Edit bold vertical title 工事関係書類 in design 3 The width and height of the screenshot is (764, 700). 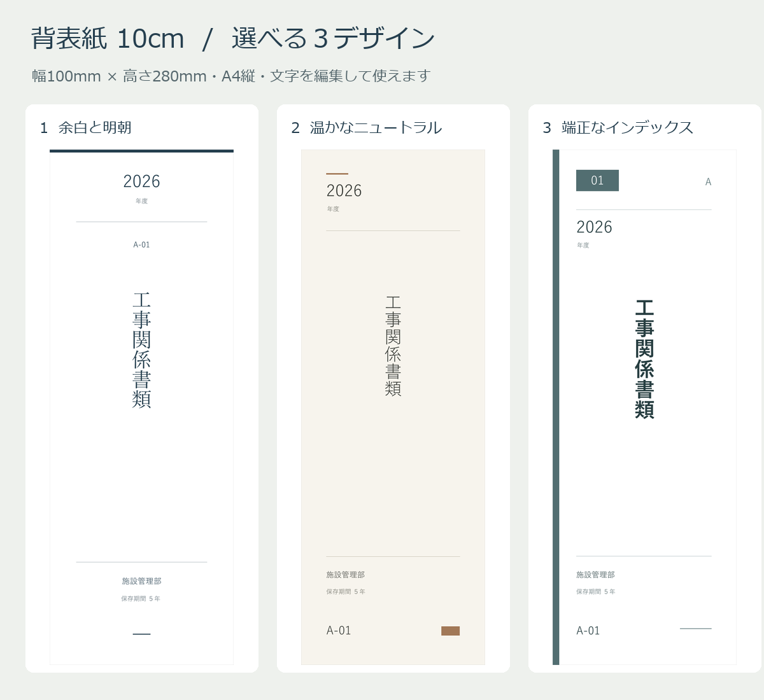point(644,359)
